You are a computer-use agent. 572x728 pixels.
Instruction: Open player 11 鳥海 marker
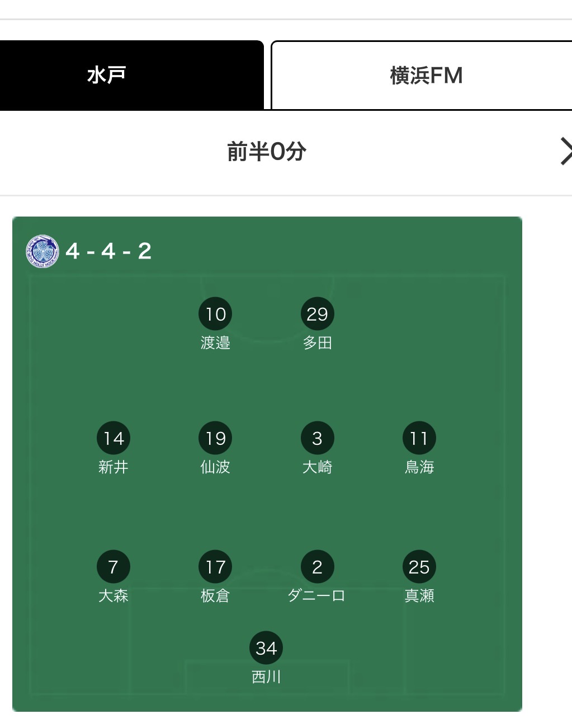pyautogui.click(x=419, y=438)
